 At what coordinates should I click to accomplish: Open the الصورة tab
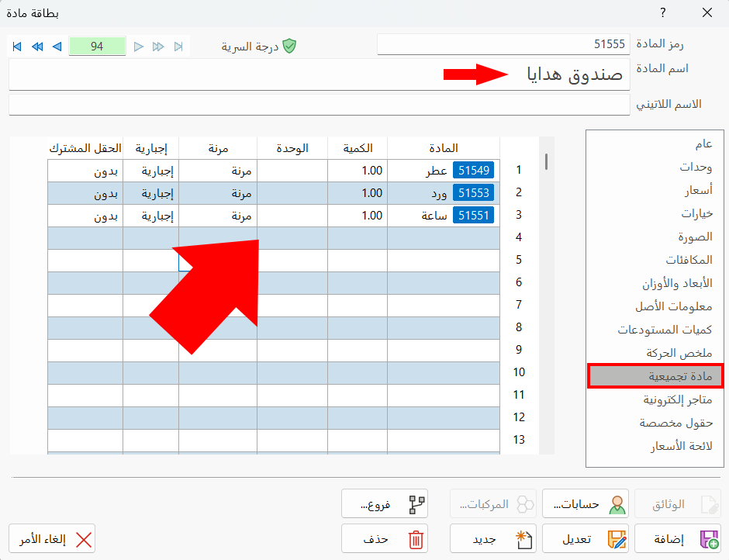(655, 237)
